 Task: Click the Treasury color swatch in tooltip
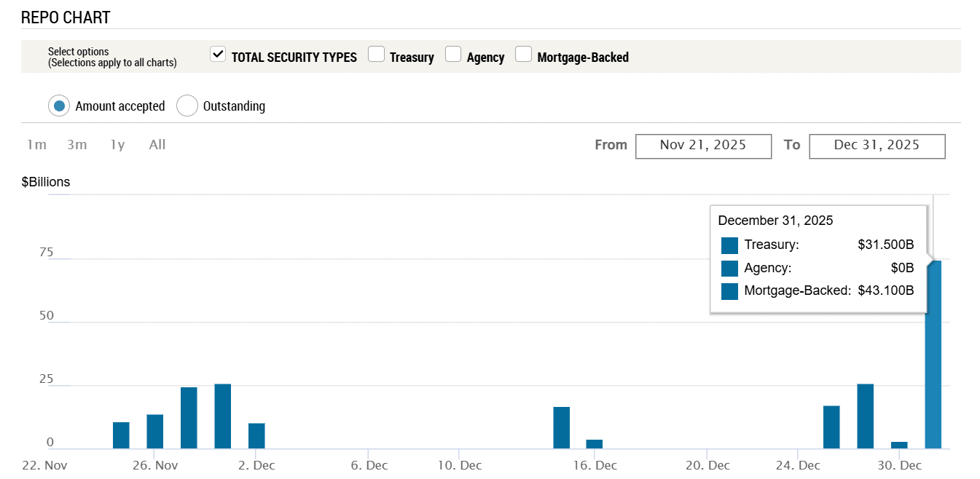click(729, 245)
